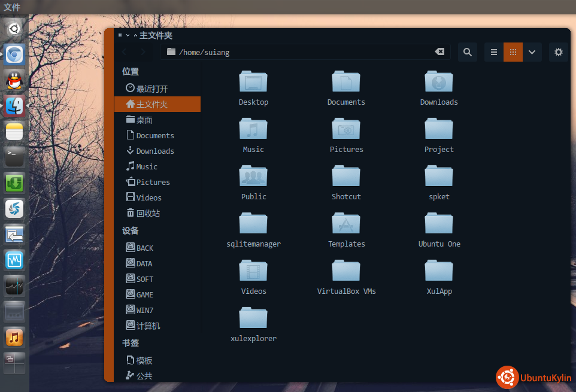Viewport: 576px width, 392px height.
Task: Launch the terminal from the dock
Action: tap(14, 157)
